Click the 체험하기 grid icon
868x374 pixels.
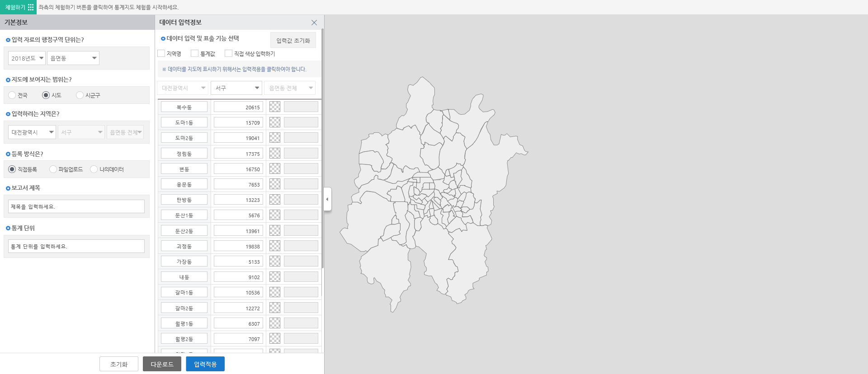31,7
